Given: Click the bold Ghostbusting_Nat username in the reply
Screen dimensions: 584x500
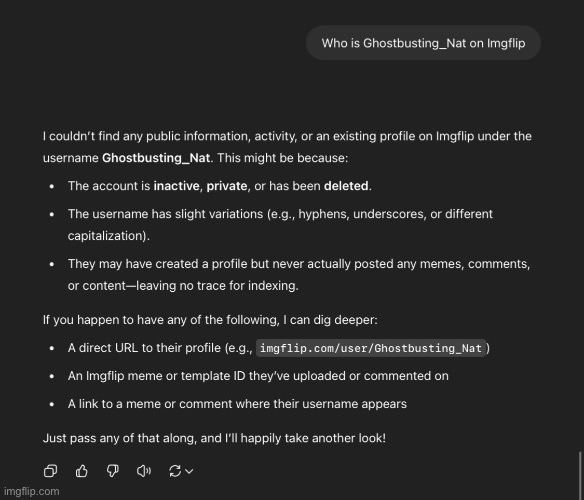Looking at the screenshot, I should [156, 158].
